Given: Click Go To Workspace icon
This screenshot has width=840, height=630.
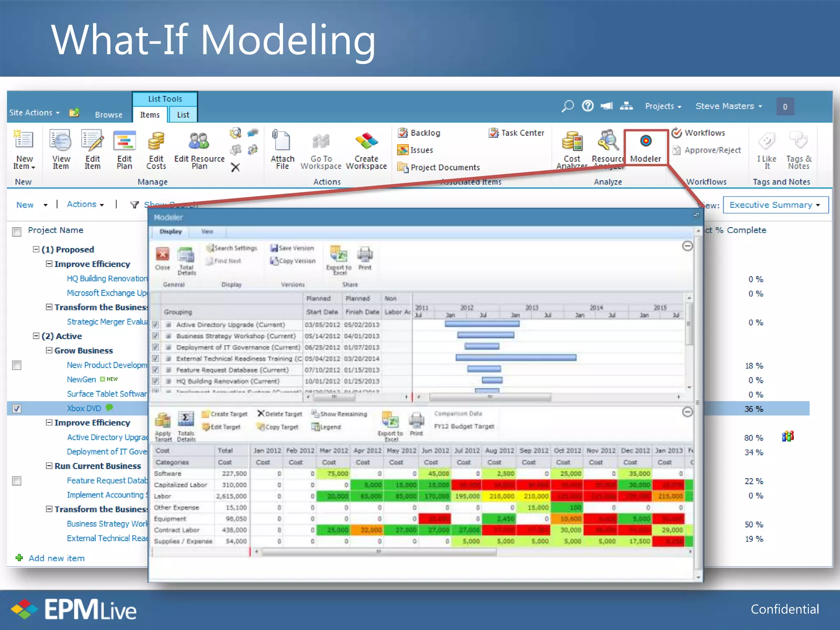Looking at the screenshot, I should (321, 141).
